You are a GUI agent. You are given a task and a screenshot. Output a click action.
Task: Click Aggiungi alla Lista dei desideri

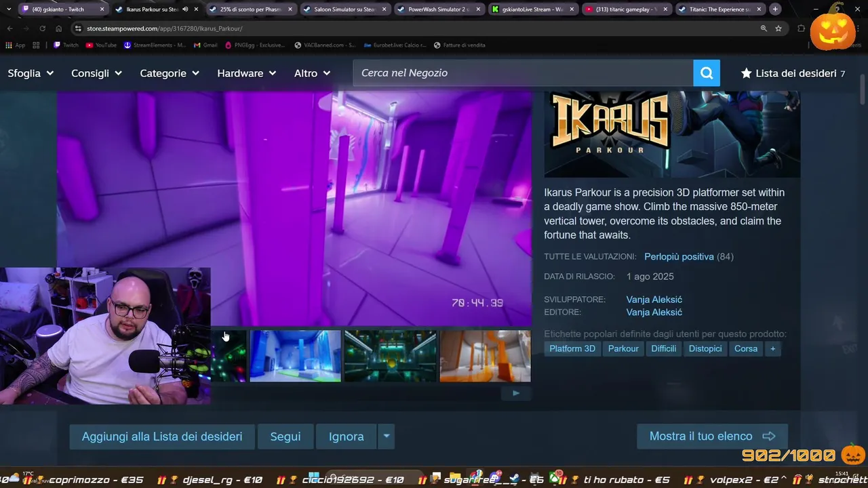coord(162,436)
